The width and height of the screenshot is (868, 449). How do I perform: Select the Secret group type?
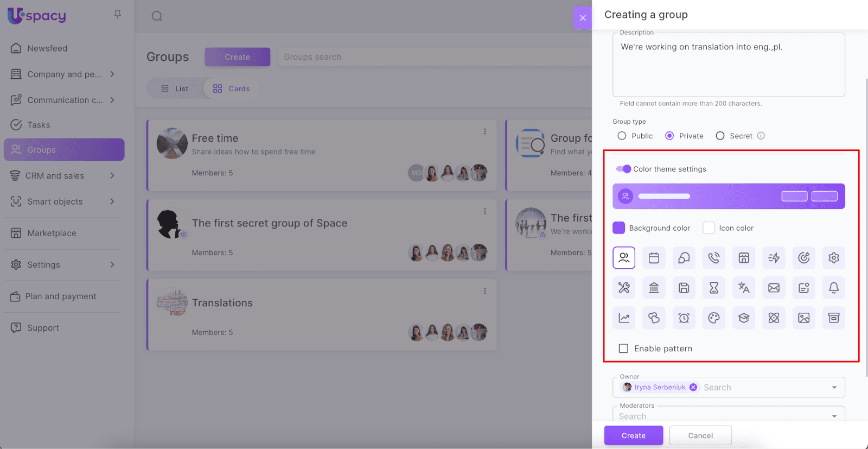point(720,136)
